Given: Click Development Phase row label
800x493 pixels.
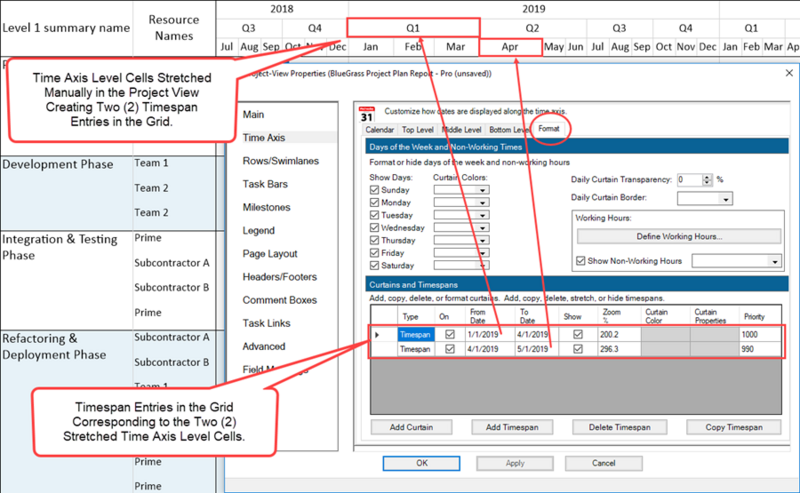Looking at the screenshot, I should [x=58, y=164].
